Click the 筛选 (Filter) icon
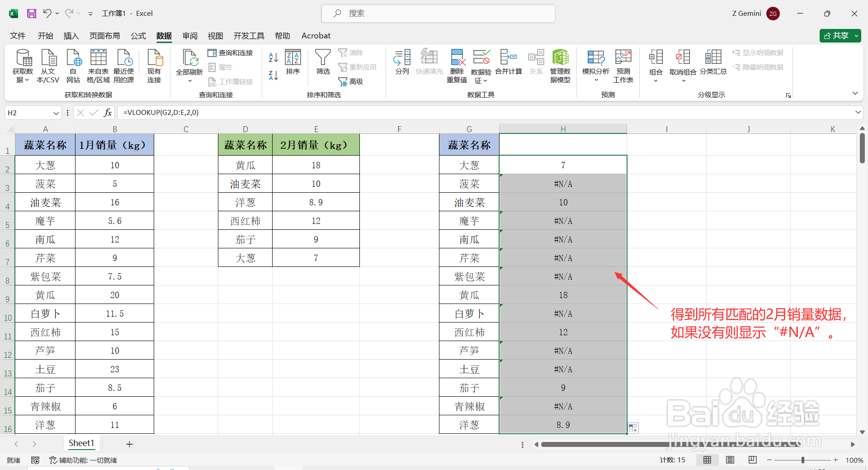Screen dimensions: 868x470 pos(323,62)
